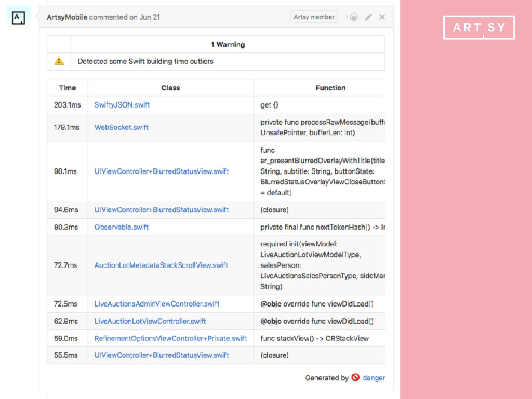Open Observable.swift file link
Screen dimensions: 532x399
pyautogui.click(x=122, y=227)
